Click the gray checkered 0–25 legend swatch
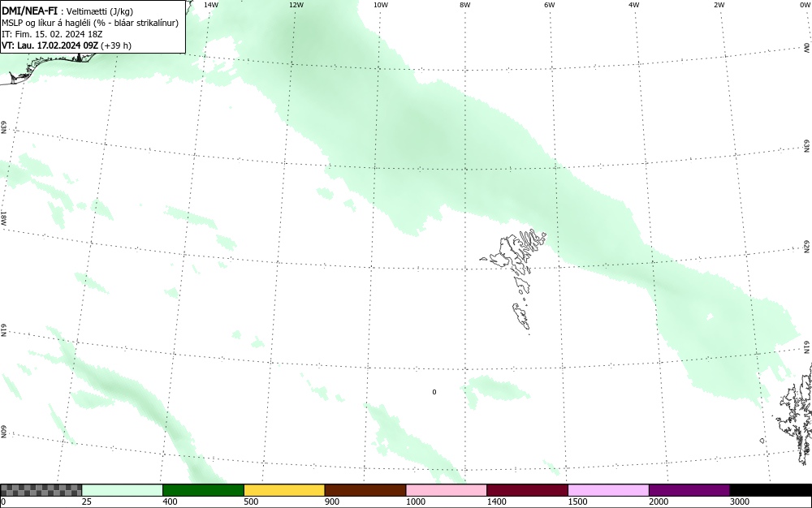 coord(41,490)
